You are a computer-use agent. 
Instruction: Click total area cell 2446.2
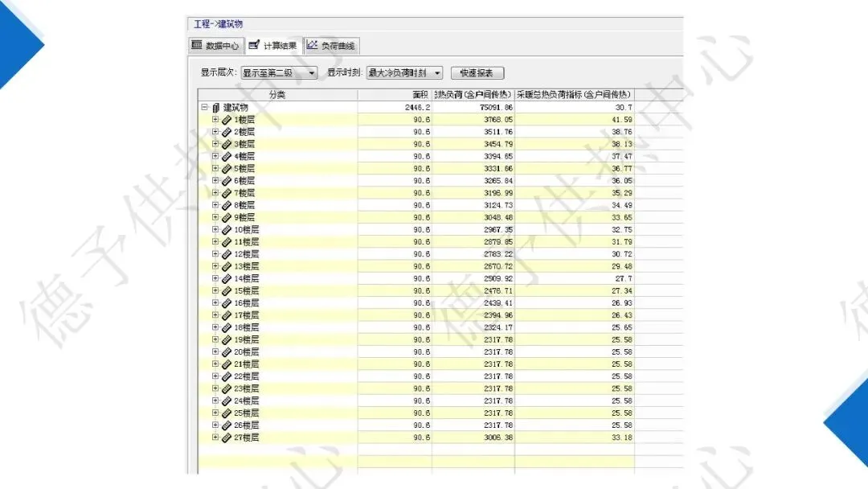(417, 108)
